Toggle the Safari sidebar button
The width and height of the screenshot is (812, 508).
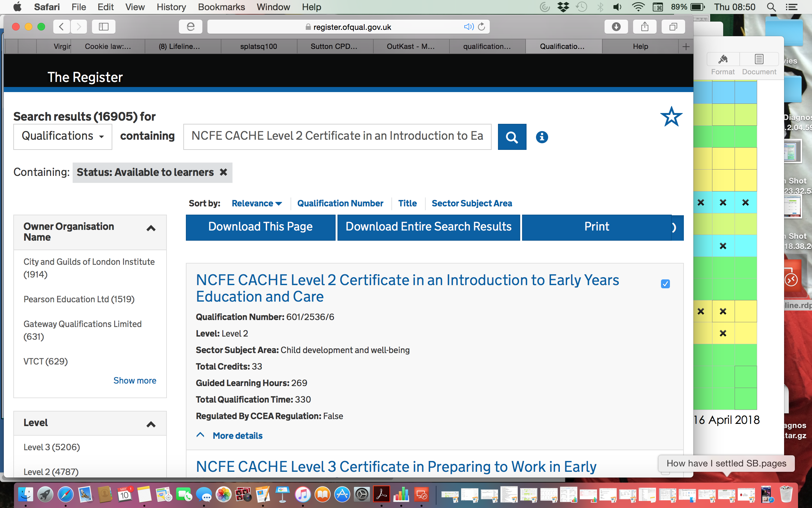[x=104, y=27]
